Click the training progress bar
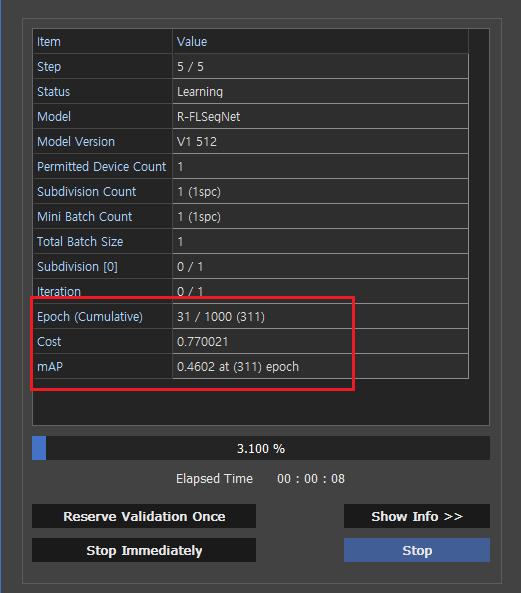The width and height of the screenshot is (521, 593). pos(261,448)
